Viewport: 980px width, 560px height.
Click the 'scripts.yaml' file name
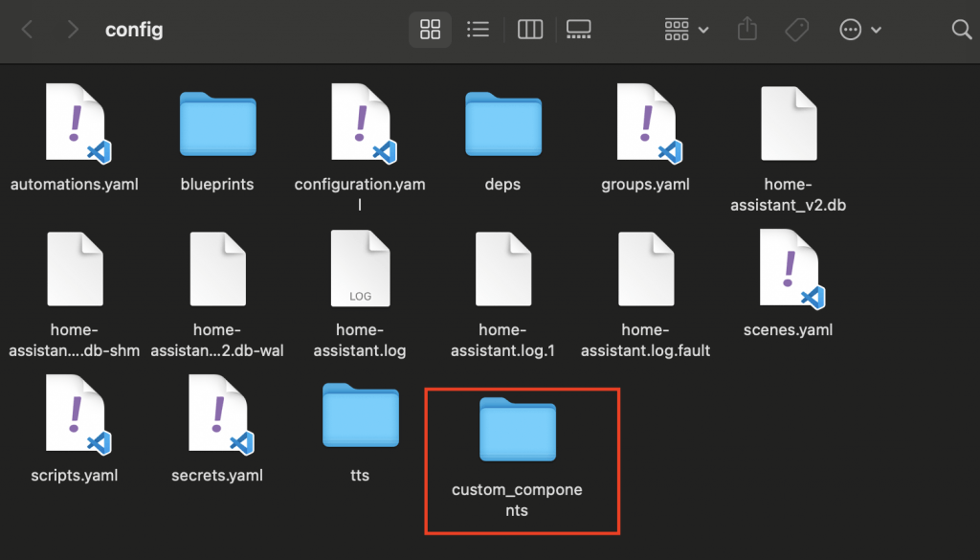click(x=75, y=476)
